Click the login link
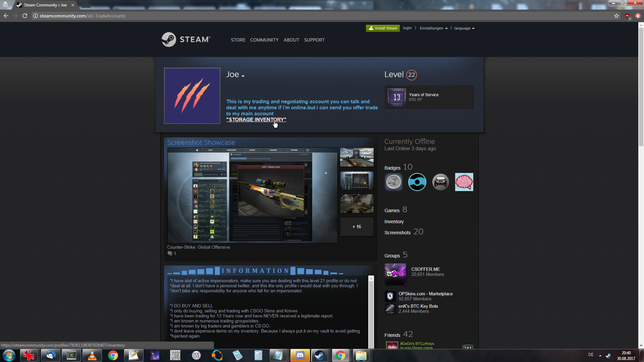This screenshot has height=362, width=644. click(x=407, y=28)
